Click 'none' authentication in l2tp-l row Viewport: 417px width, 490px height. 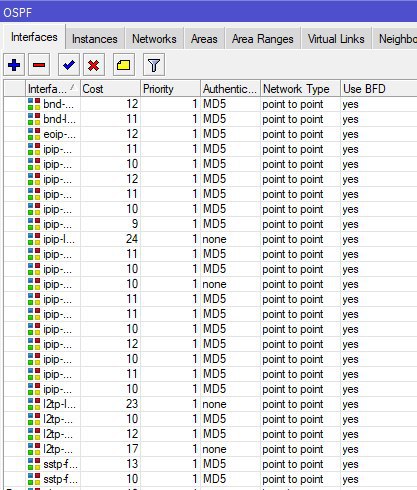(214, 404)
